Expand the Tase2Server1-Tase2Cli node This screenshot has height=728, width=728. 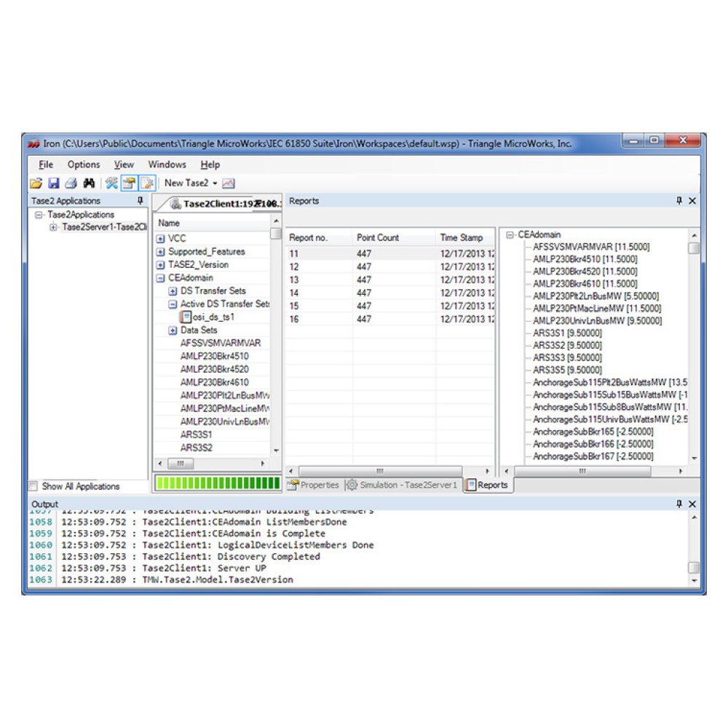[x=53, y=227]
